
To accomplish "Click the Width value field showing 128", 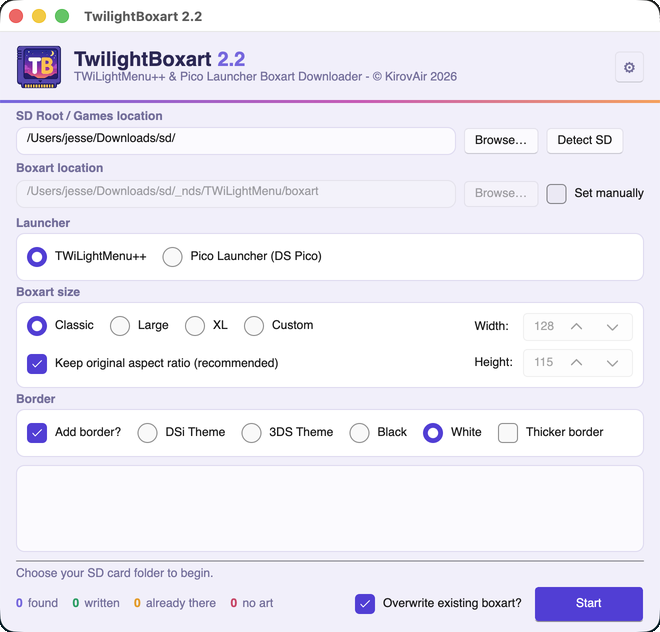I will pyautogui.click(x=544, y=326).
